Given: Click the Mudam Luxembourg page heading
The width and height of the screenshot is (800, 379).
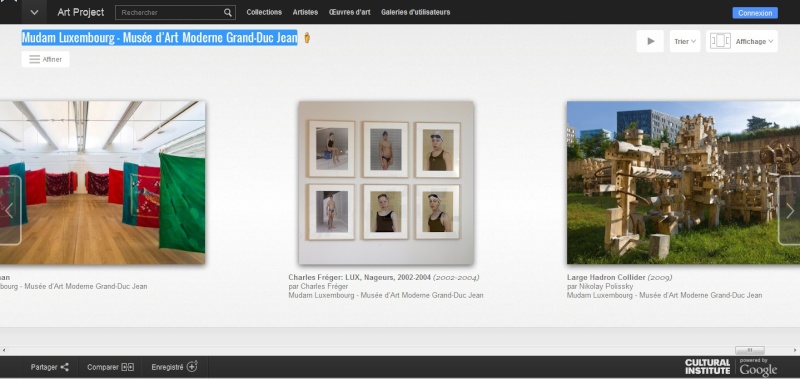Looking at the screenshot, I should tap(159, 38).
